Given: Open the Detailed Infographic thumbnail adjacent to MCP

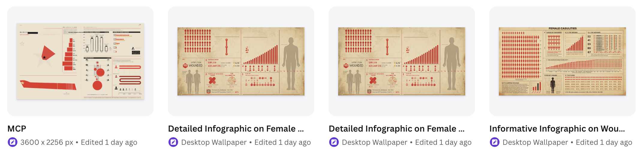Looking at the screenshot, I should [241, 61].
